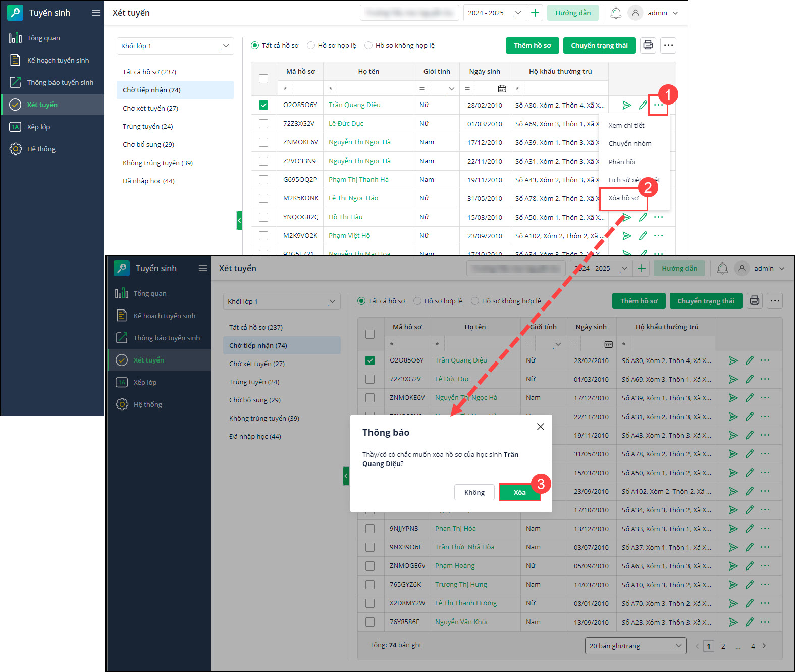Open the three-dot toolbar menu beside upper printer icon
795x672 pixels.
pyautogui.click(x=668, y=45)
